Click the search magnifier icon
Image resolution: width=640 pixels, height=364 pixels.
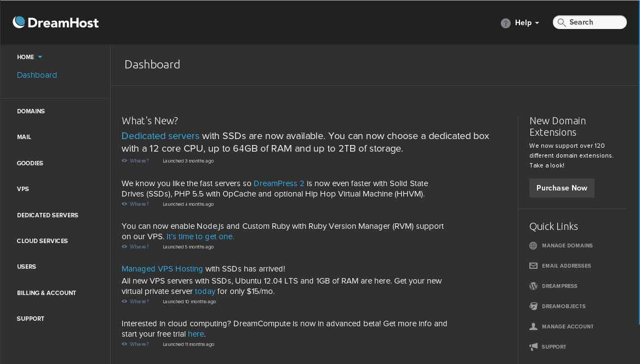point(562,22)
